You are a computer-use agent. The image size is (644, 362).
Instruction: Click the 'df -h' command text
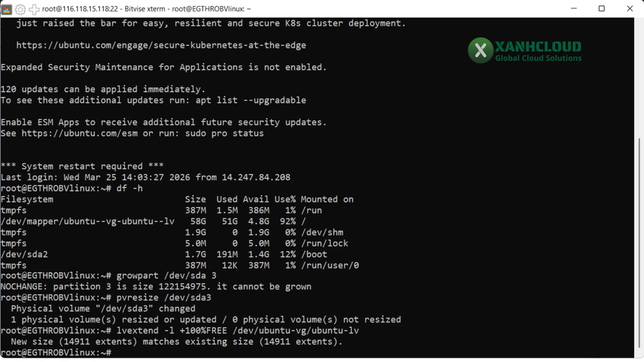click(x=129, y=188)
